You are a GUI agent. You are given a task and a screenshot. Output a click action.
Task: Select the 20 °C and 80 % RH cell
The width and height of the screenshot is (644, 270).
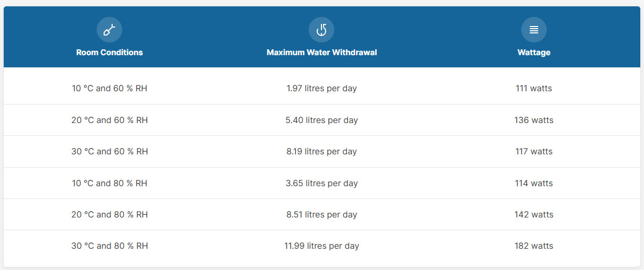tap(109, 215)
